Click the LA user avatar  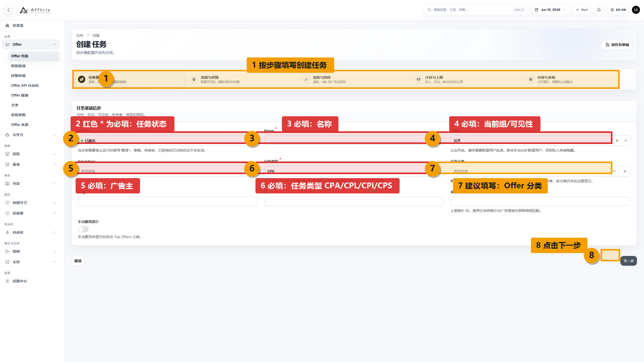[636, 10]
